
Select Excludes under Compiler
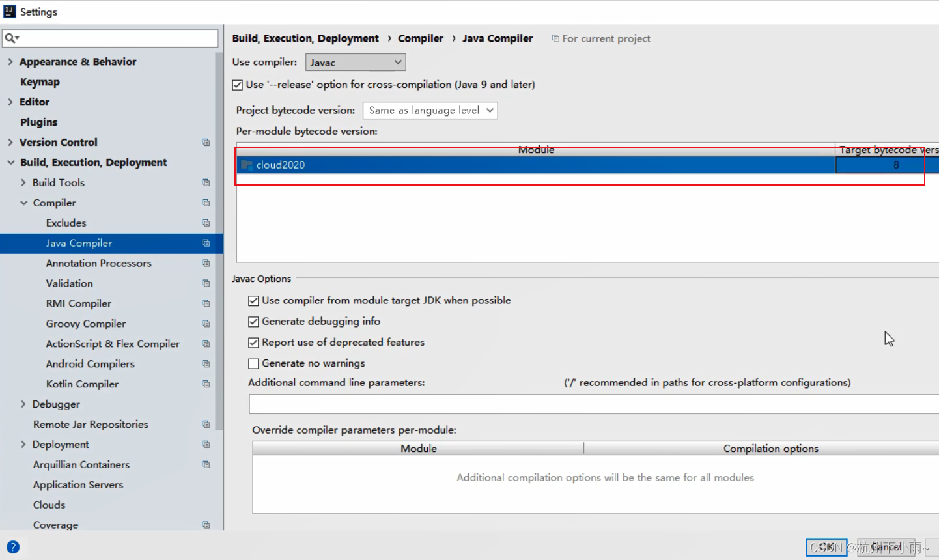pyautogui.click(x=66, y=223)
